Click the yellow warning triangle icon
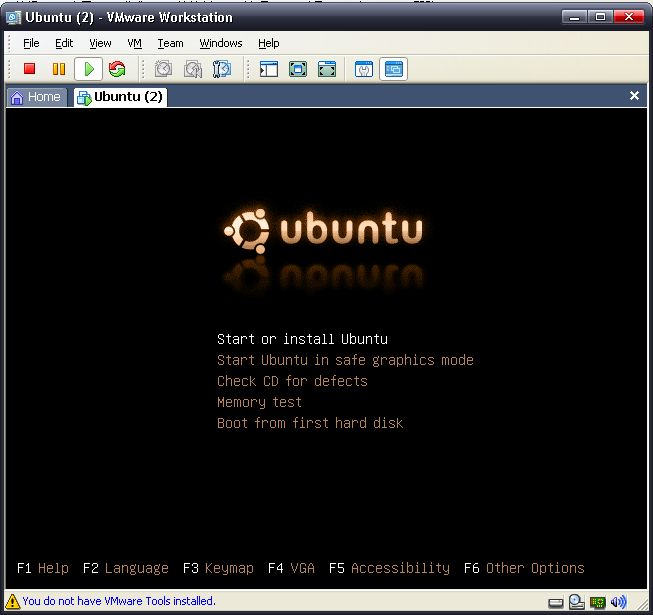653x615 pixels. click(12, 601)
